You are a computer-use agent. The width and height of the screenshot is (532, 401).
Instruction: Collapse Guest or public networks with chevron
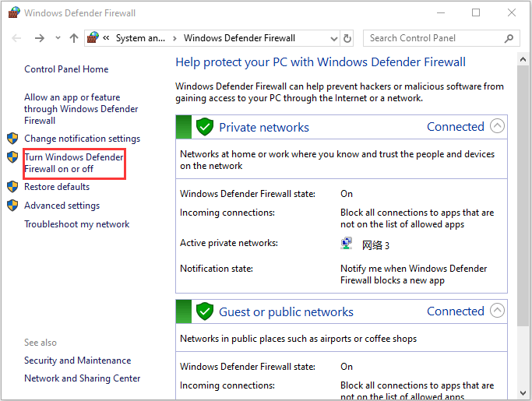(x=497, y=311)
